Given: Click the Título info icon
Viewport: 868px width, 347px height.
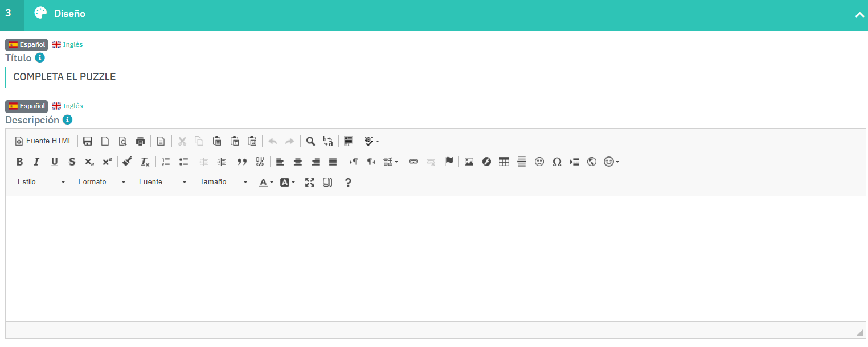Looking at the screenshot, I should (x=40, y=58).
